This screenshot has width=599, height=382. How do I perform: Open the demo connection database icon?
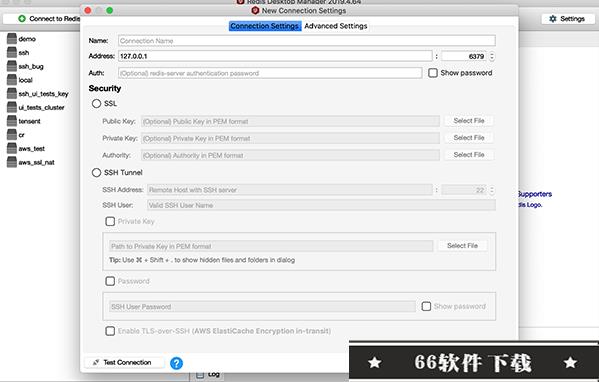12,39
